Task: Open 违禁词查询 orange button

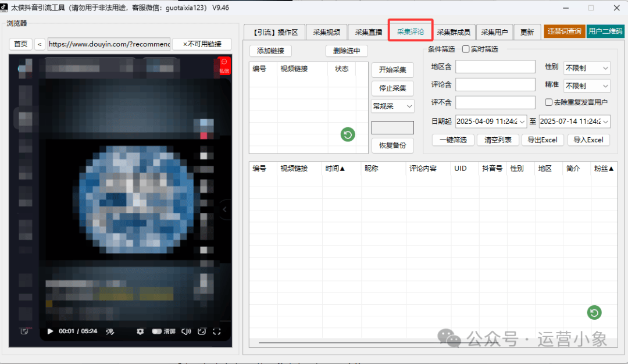Action: click(x=564, y=31)
